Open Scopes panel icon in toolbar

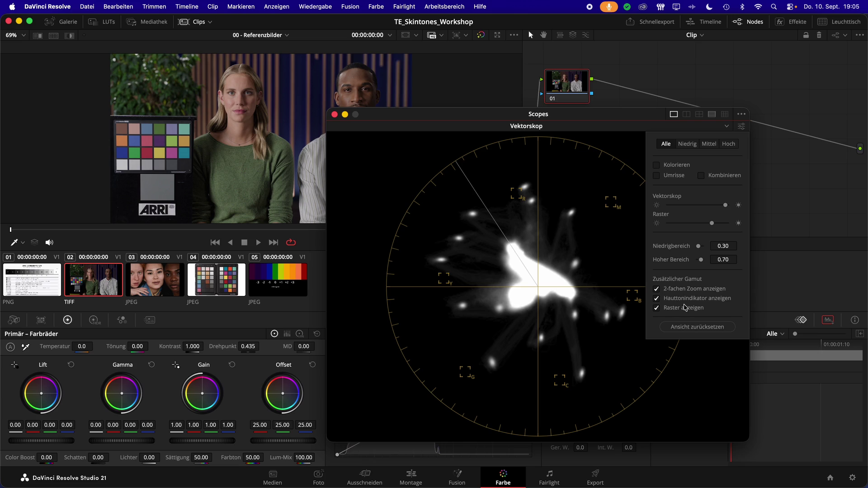828,320
